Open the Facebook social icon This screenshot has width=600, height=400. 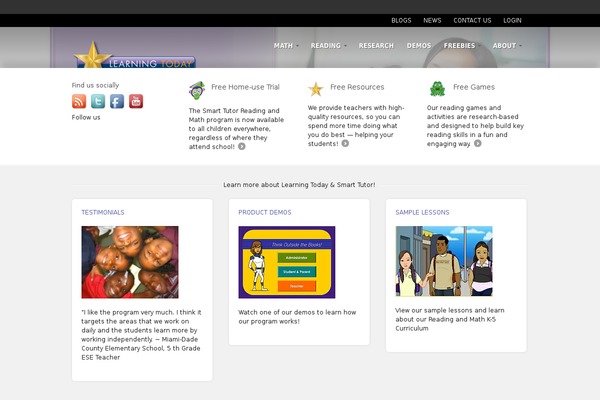coord(117,101)
